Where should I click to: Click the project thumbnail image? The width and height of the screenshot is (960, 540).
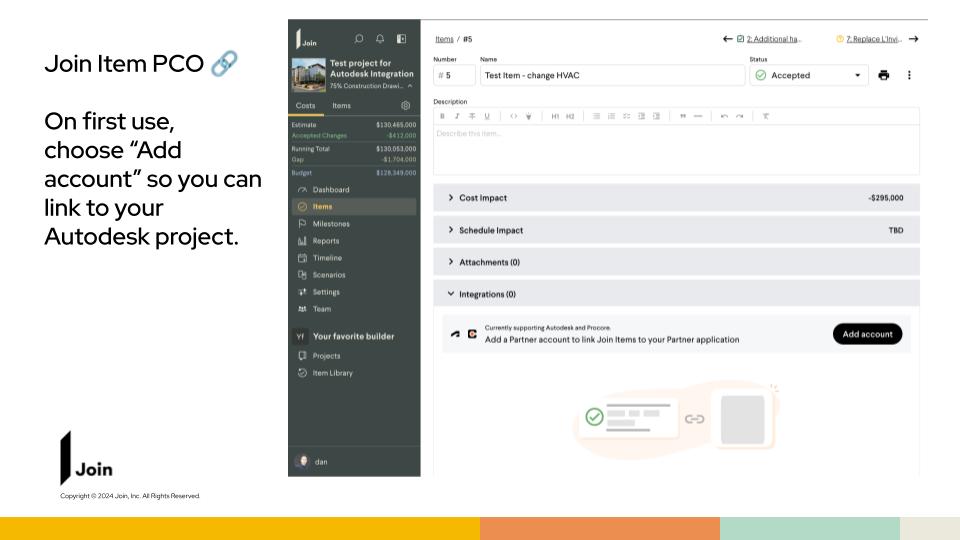[309, 75]
